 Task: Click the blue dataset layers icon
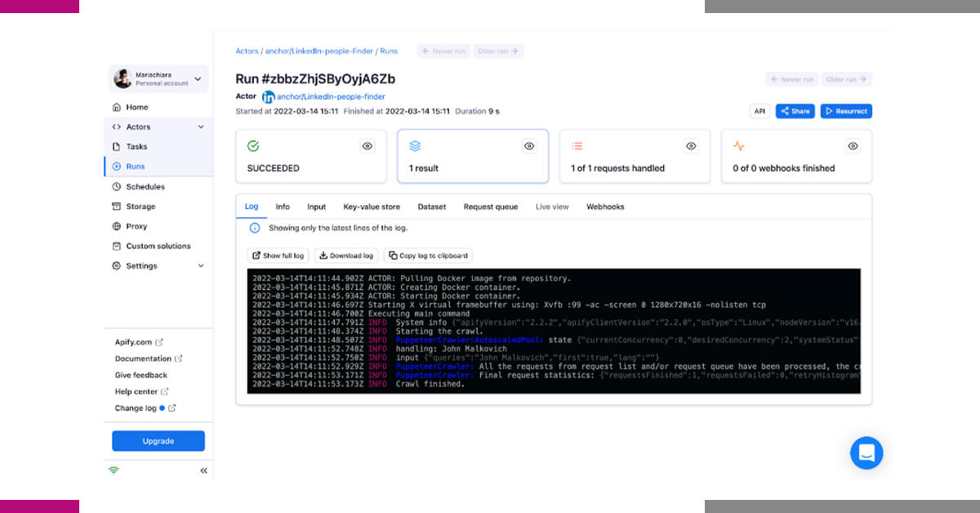point(415,146)
